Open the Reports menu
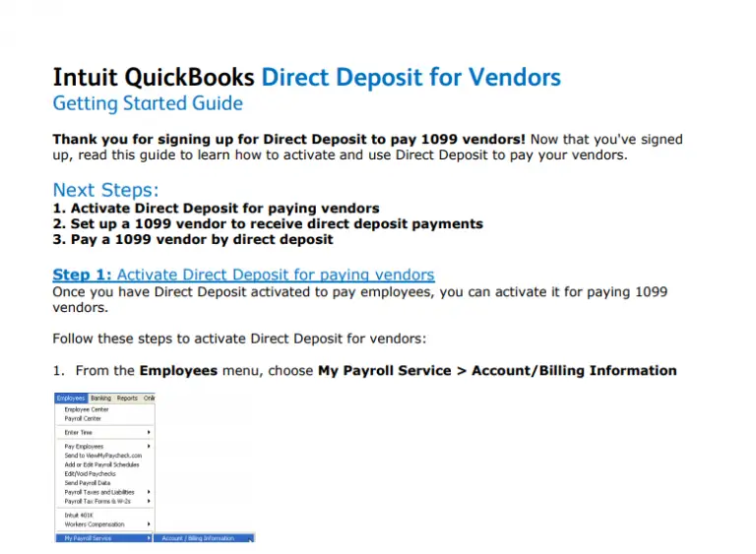Viewport: 756px width, 554px height. 127,399
